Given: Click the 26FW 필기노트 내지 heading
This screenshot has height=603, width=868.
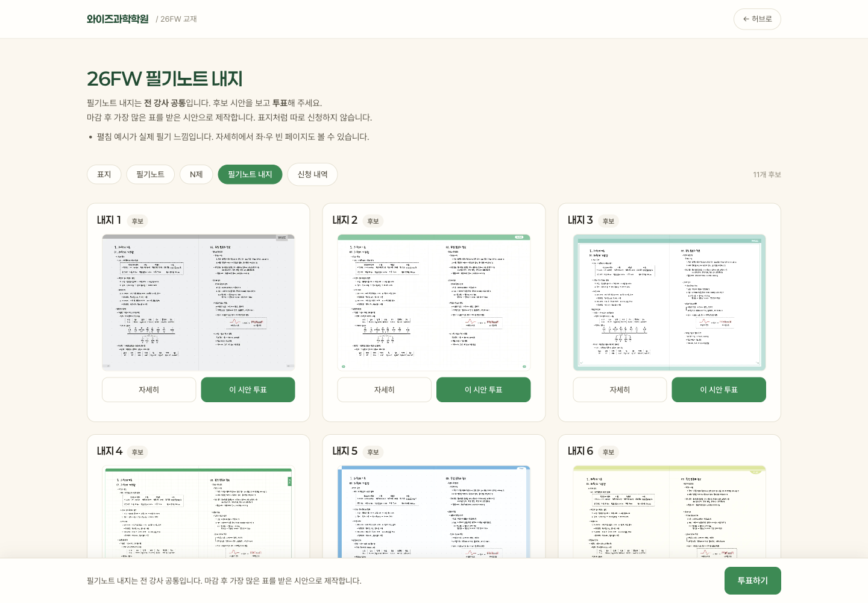Looking at the screenshot, I should click(x=165, y=79).
